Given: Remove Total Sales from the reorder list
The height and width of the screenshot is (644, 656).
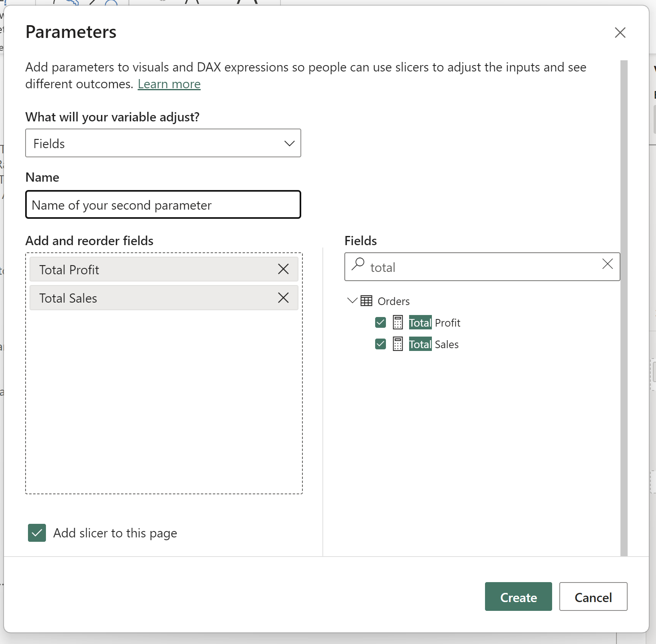Looking at the screenshot, I should 283,297.
